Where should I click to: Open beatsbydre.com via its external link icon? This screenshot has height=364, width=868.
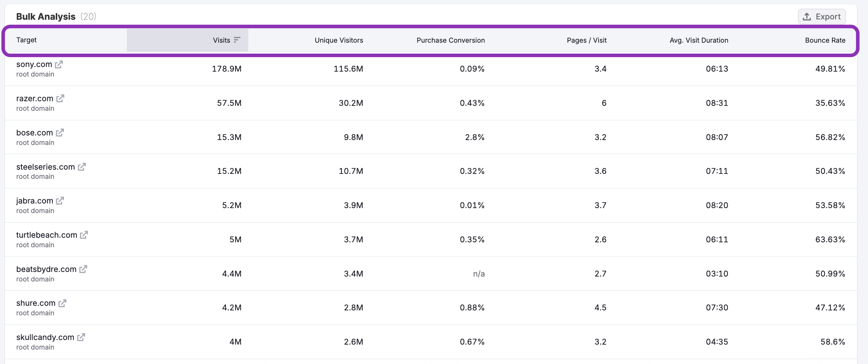pyautogui.click(x=83, y=269)
